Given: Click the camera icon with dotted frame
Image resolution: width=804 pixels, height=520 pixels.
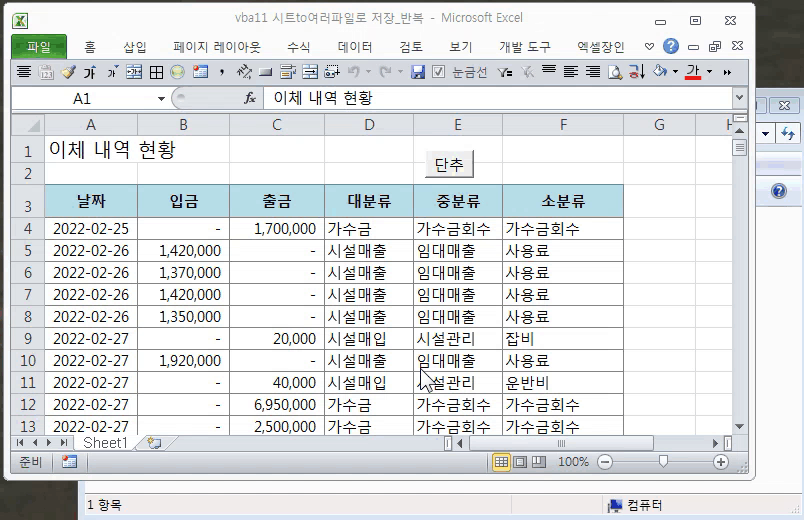Looking at the screenshot, I should pyautogui.click(x=332, y=72).
